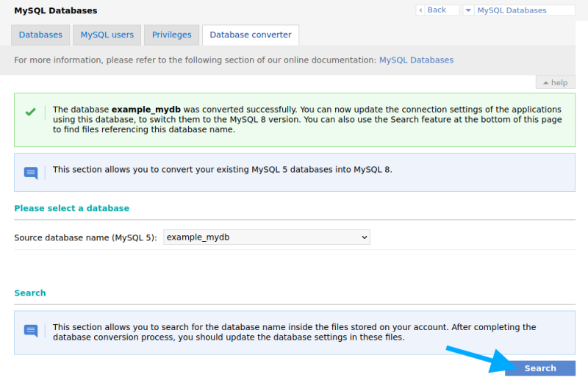Click the info icon in Search notice

click(31, 331)
